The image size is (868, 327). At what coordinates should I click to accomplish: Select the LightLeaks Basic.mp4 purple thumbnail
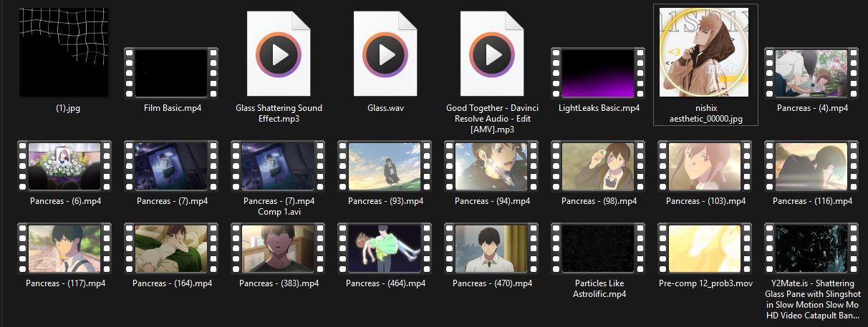coord(599,72)
